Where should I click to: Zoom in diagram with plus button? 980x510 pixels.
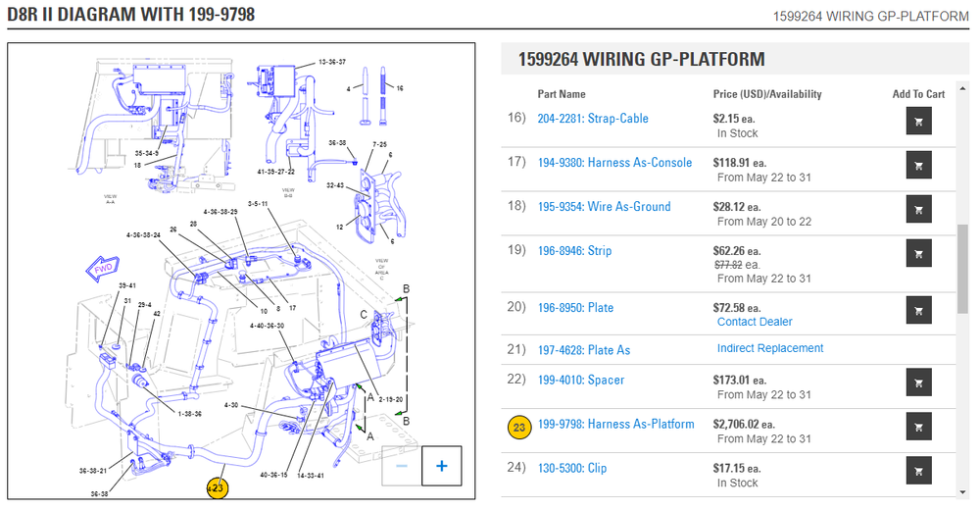(x=441, y=466)
